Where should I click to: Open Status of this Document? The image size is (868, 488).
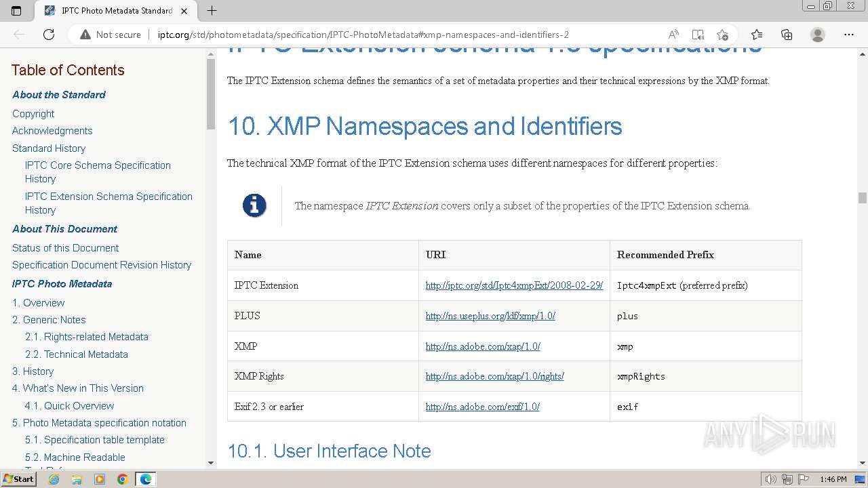pyautogui.click(x=65, y=248)
